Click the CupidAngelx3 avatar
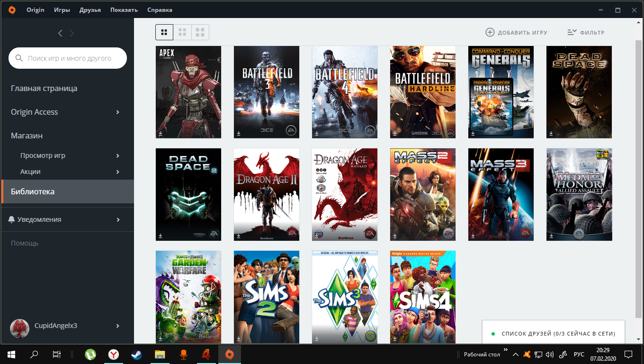This screenshot has height=364, width=644. click(x=20, y=328)
